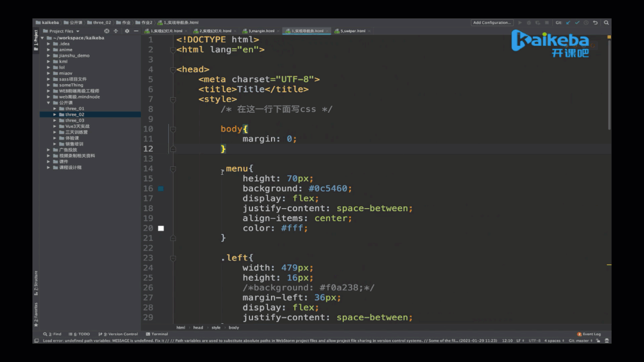Toggle code fold at line 10 body
This screenshot has width=644, height=362.
pos(173,129)
